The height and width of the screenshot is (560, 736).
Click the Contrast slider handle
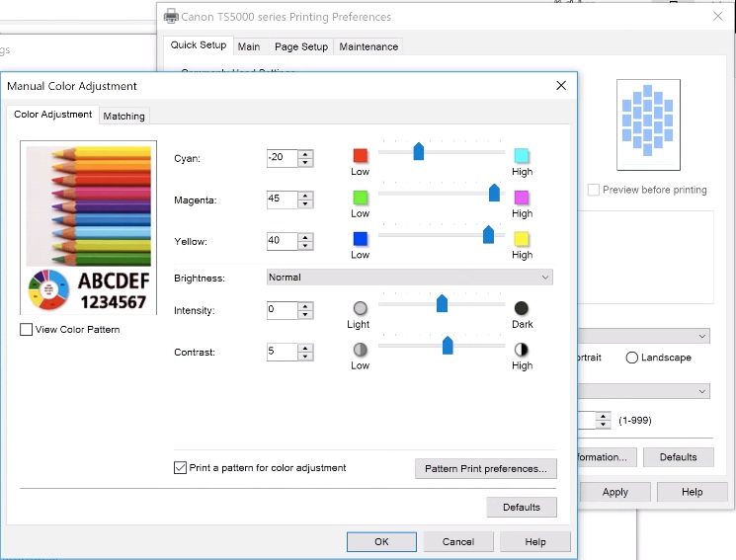pyautogui.click(x=448, y=345)
